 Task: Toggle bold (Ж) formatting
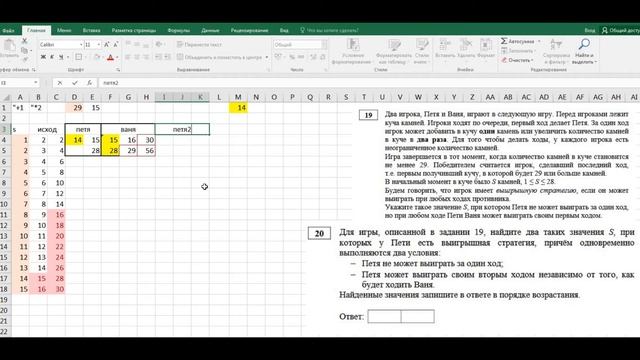(43, 57)
